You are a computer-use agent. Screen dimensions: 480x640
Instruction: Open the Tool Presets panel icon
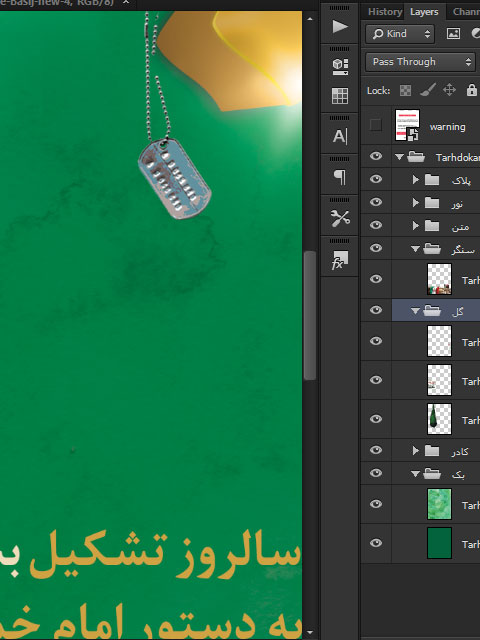coord(340,218)
